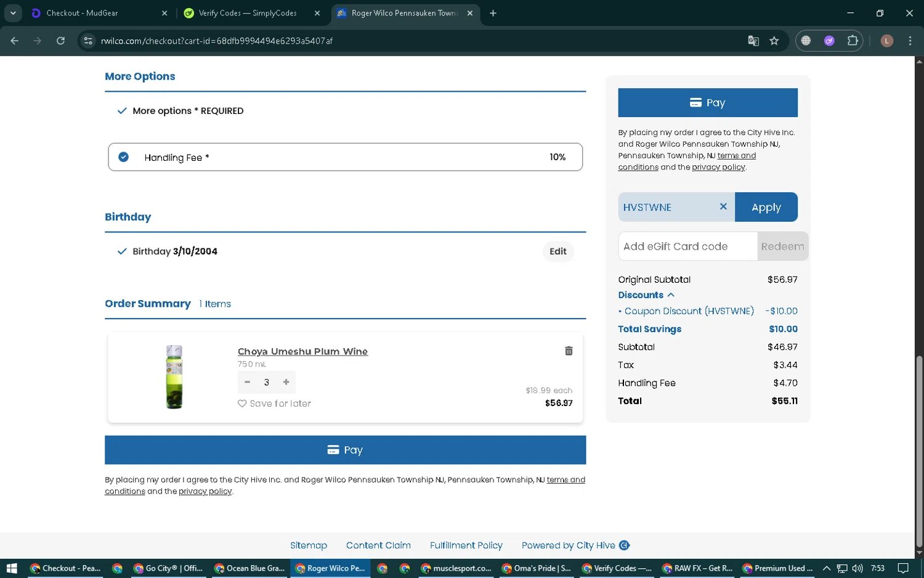Select the Handling Fee 10% option
This screenshot has height=578, width=924.
345,157
